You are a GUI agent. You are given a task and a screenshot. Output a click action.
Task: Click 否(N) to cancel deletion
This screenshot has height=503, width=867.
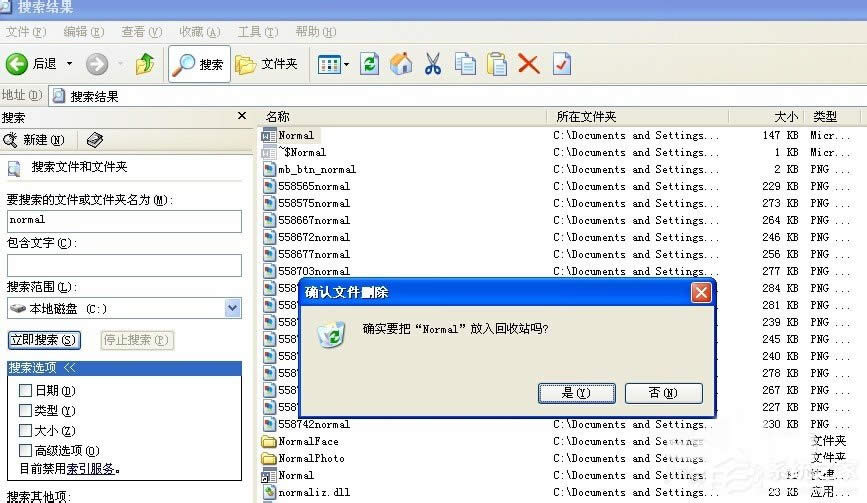pos(663,393)
